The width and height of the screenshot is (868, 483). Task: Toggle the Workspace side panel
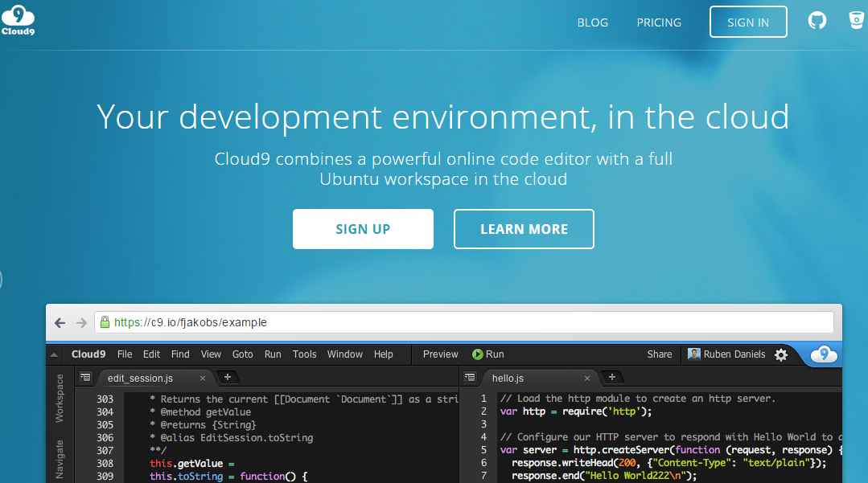coord(60,399)
